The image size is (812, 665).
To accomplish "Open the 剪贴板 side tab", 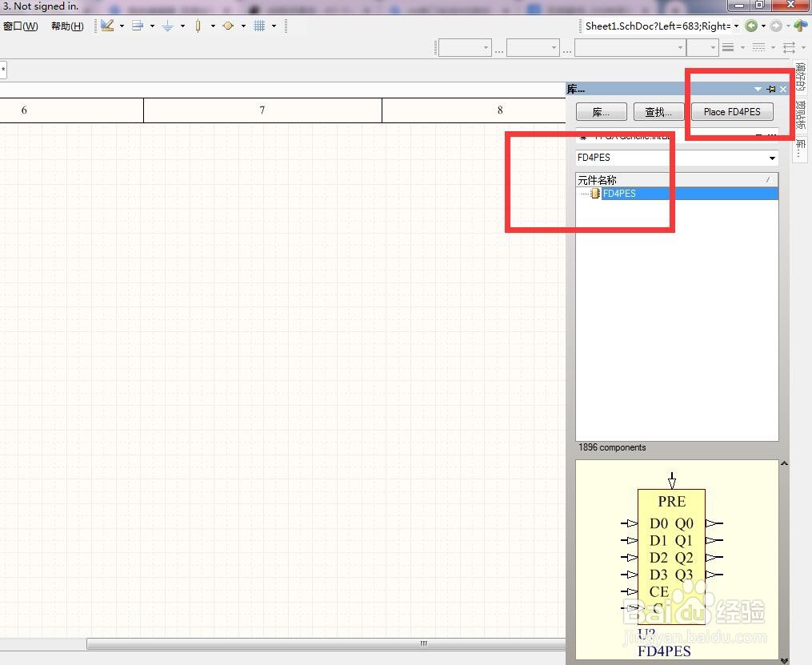I will click(801, 115).
